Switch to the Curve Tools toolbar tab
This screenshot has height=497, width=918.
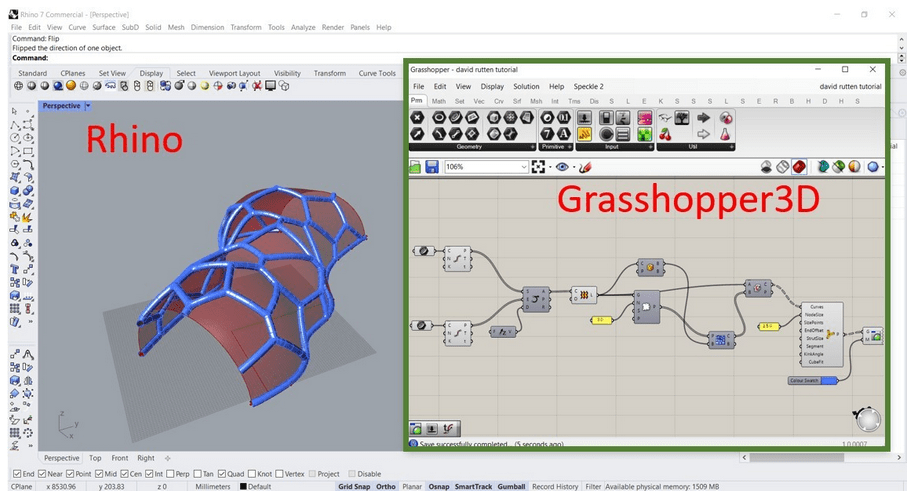[x=377, y=73]
